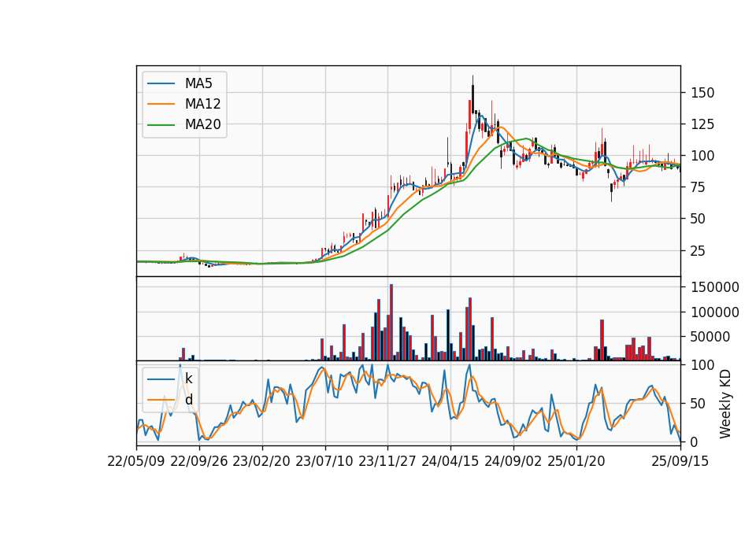Click the MA5 legend label
This screenshot has width=756, height=543.
[198, 83]
